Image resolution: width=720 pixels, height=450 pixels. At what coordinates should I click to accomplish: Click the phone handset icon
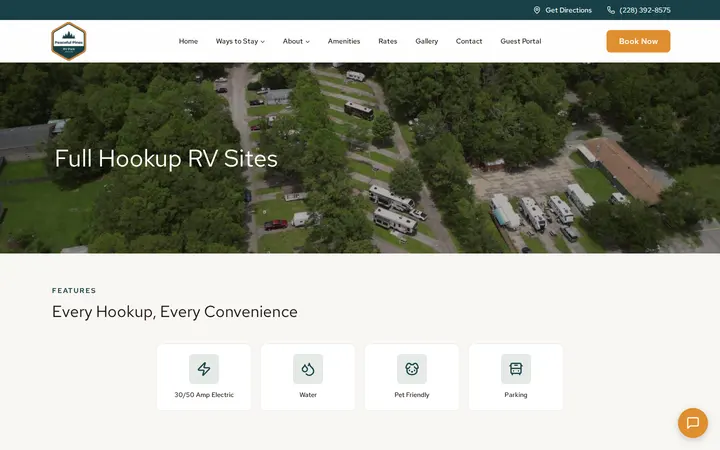point(611,10)
